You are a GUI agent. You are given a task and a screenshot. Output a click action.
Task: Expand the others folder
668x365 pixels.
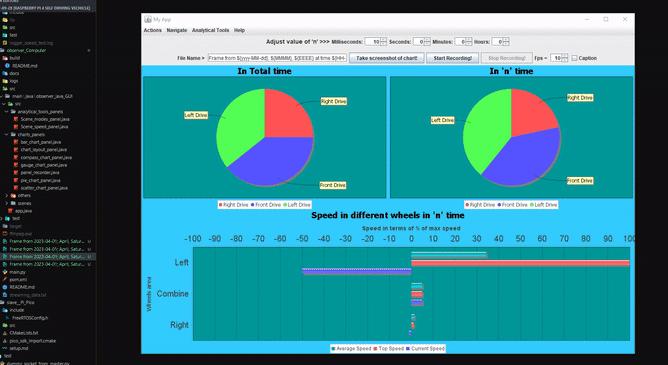(7, 195)
